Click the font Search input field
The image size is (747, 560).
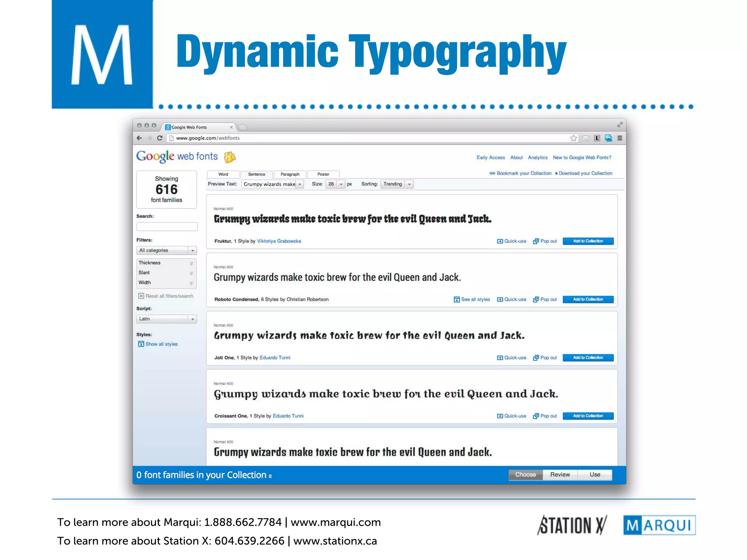pos(167,227)
